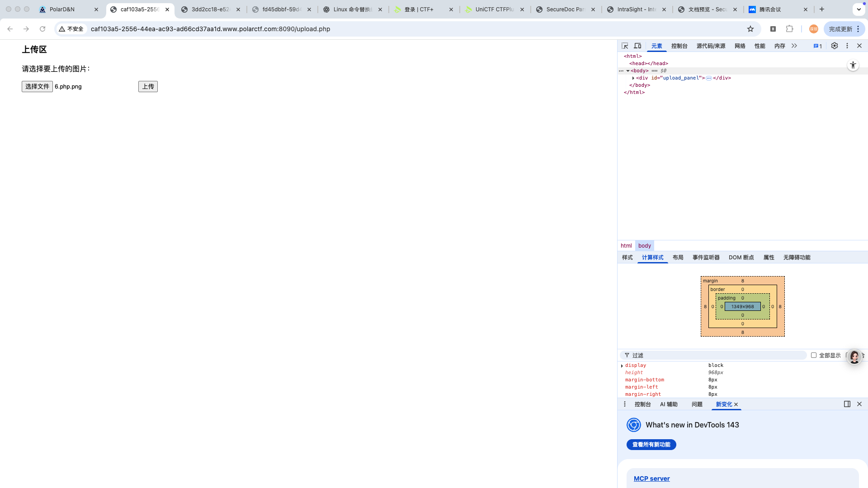Switch to the 网络 panel tab
The height and width of the screenshot is (488, 868).
[x=740, y=46]
